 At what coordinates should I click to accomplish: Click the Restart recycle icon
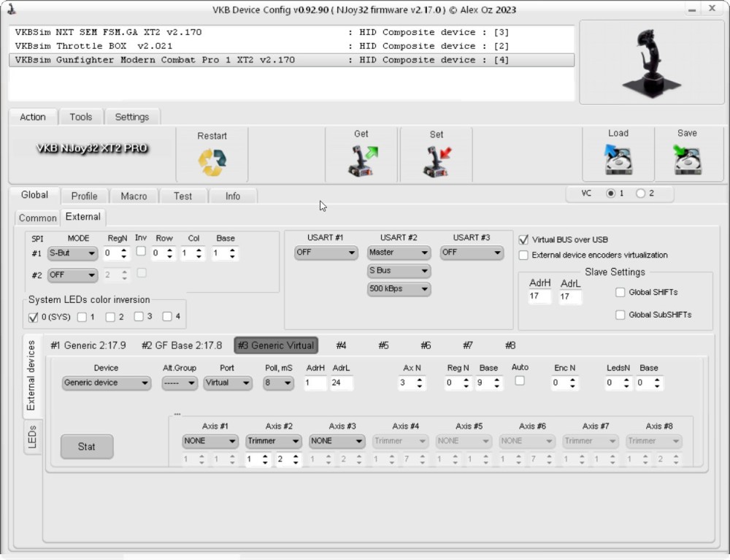212,162
